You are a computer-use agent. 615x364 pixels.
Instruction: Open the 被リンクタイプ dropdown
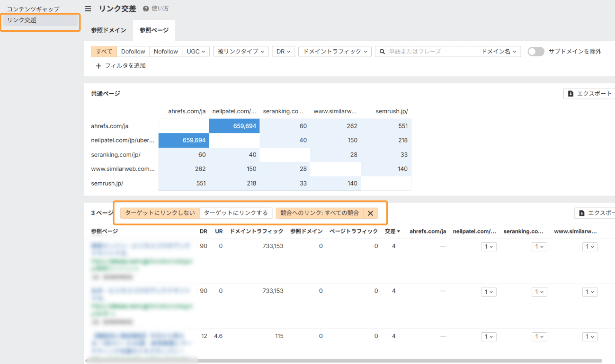click(x=241, y=52)
